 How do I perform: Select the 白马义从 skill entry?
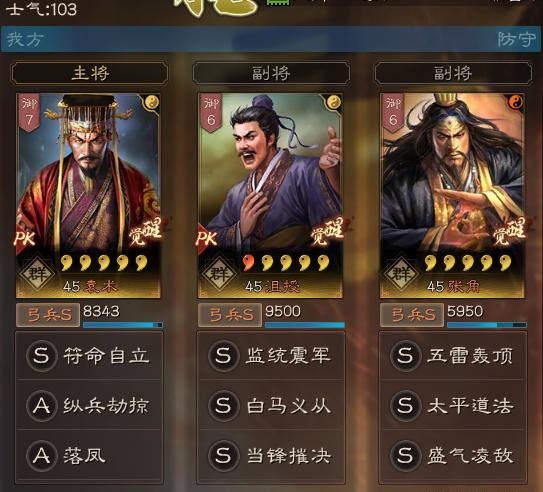[271, 405]
